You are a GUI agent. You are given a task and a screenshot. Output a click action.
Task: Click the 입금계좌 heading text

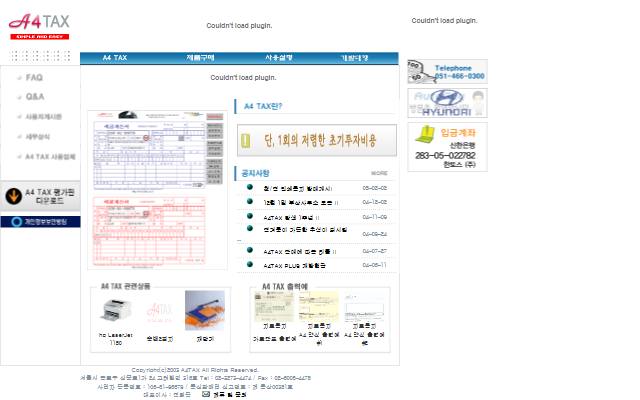pos(458,133)
